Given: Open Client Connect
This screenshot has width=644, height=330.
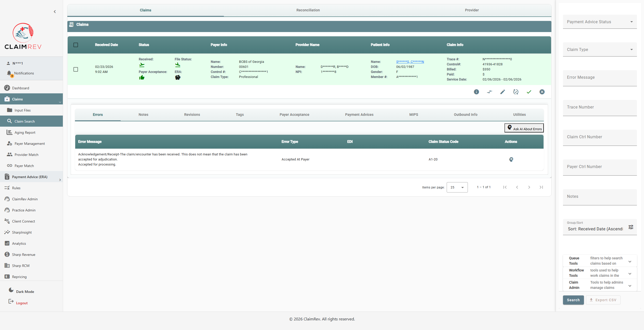Looking at the screenshot, I should (x=31, y=221).
